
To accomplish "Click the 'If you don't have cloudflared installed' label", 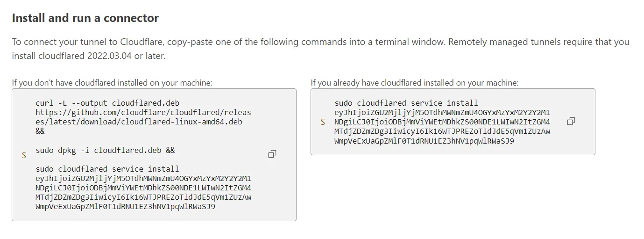I will click(x=112, y=83).
